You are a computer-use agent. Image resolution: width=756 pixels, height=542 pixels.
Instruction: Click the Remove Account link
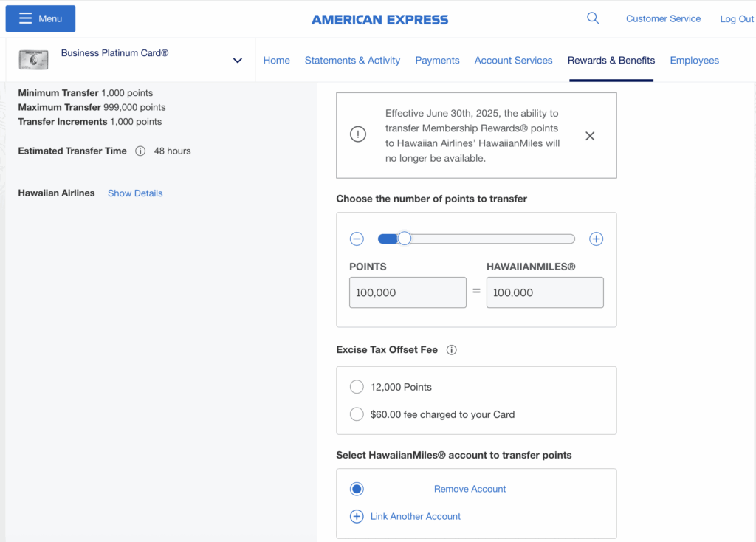tap(470, 488)
